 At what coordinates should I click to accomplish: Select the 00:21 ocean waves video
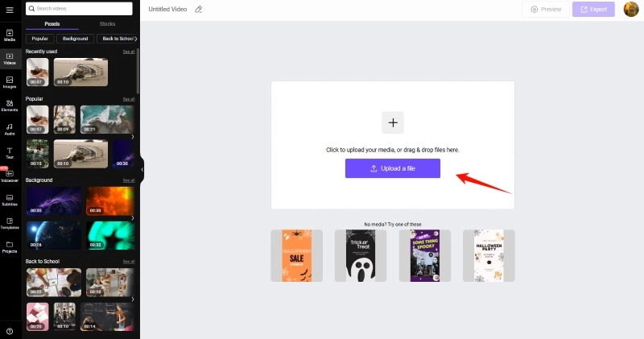click(x=107, y=119)
